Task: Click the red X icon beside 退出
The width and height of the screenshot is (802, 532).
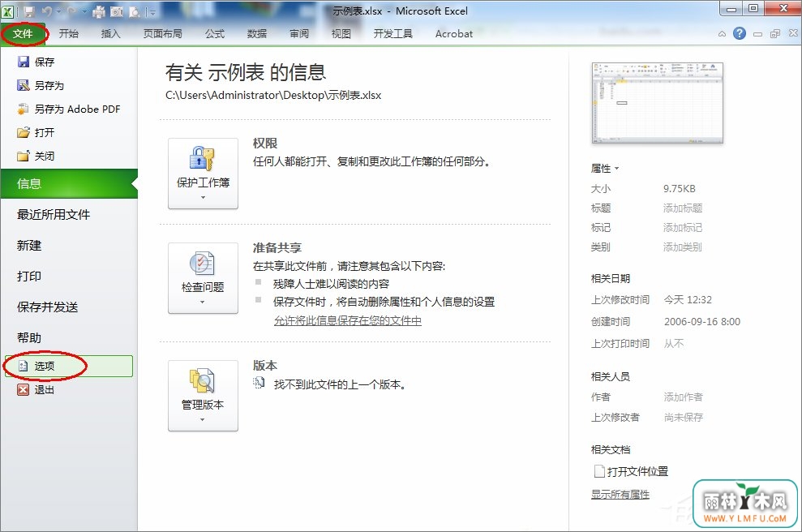Action: click(23, 390)
